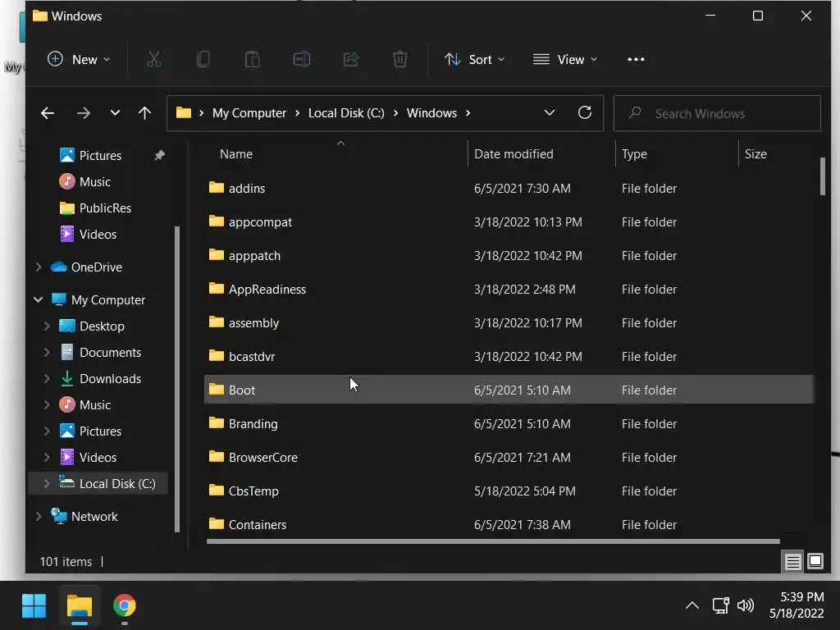The image size is (840, 630).
Task: Open the View layout dropdown
Action: (564, 59)
